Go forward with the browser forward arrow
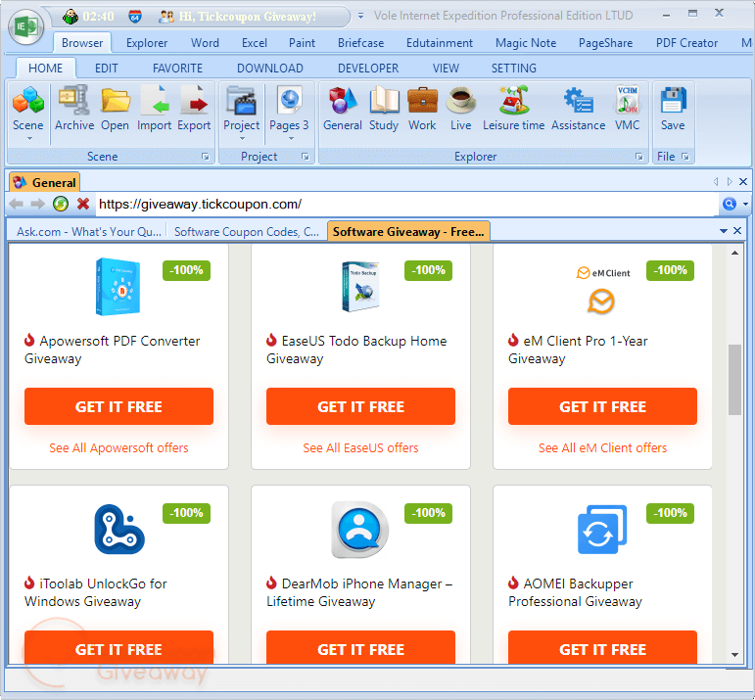The width and height of the screenshot is (755, 700). pyautogui.click(x=37, y=205)
